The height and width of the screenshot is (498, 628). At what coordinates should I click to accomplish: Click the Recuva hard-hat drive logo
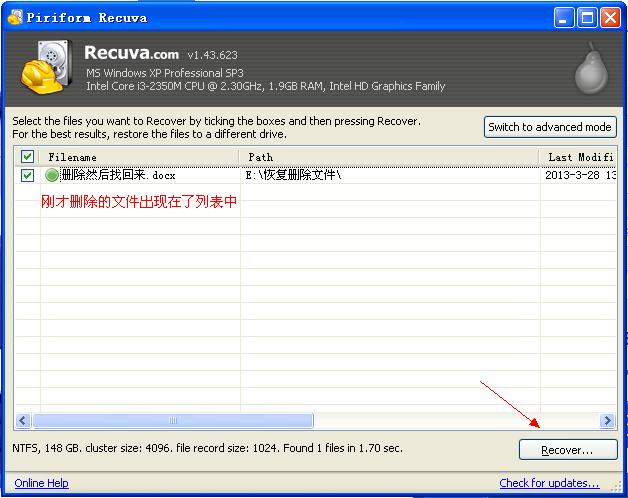click(x=47, y=67)
